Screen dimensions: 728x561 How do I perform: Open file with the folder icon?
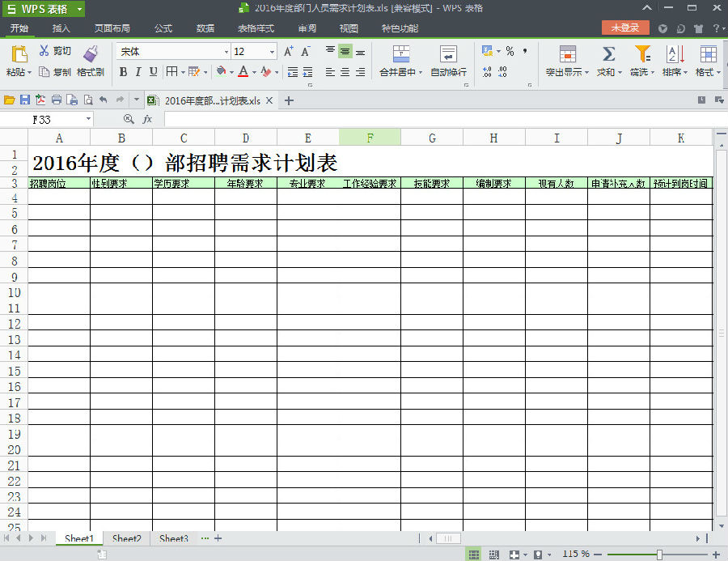[9, 100]
